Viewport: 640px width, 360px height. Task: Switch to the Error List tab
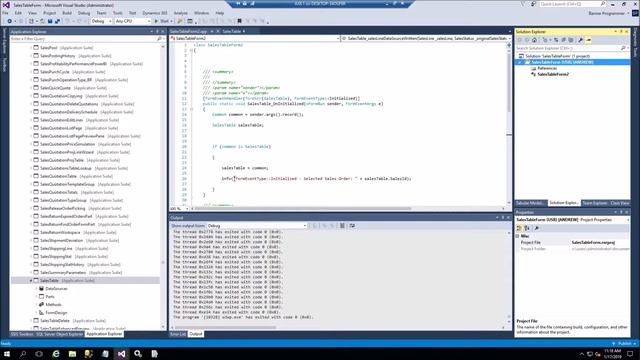pos(178,334)
